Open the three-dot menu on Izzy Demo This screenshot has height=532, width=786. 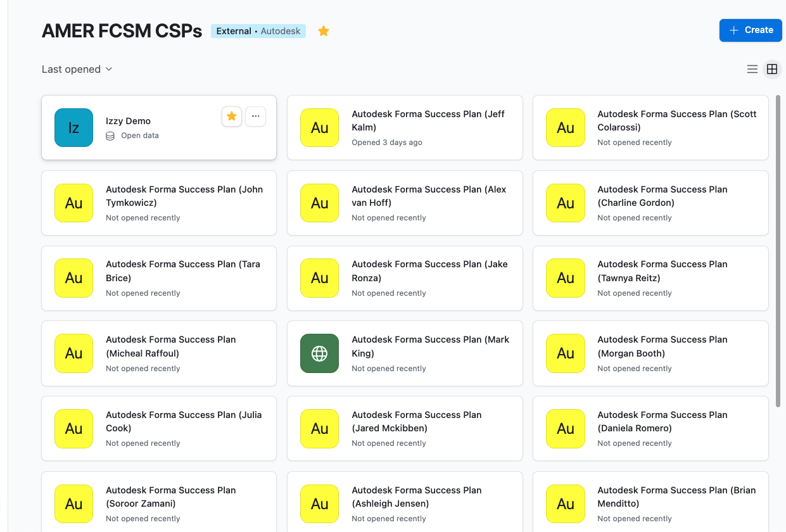(256, 116)
